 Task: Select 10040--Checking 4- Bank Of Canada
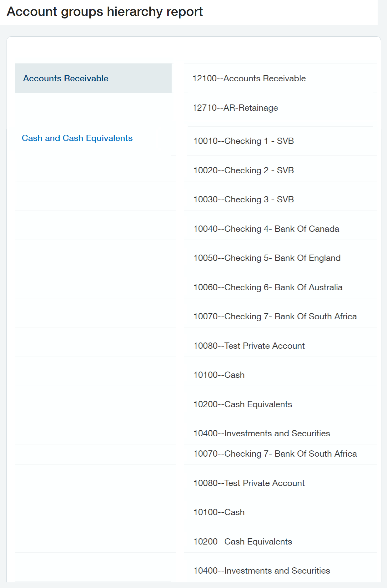pyautogui.click(x=280, y=229)
